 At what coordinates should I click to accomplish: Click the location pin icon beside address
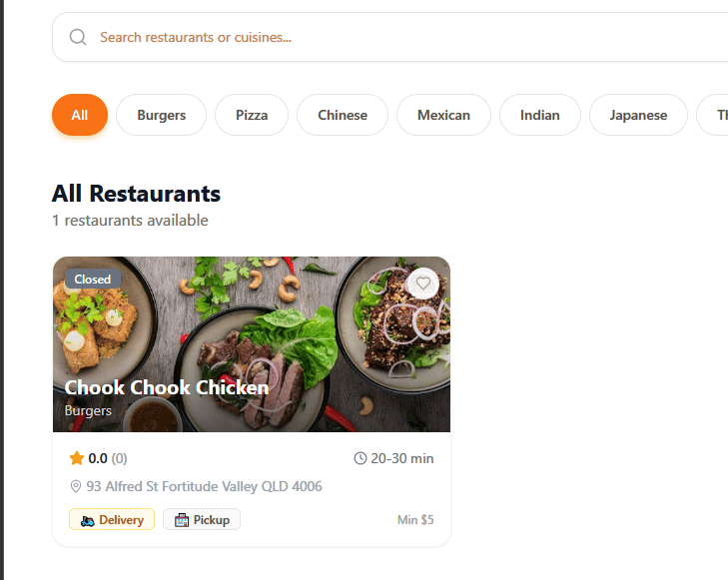(x=75, y=486)
